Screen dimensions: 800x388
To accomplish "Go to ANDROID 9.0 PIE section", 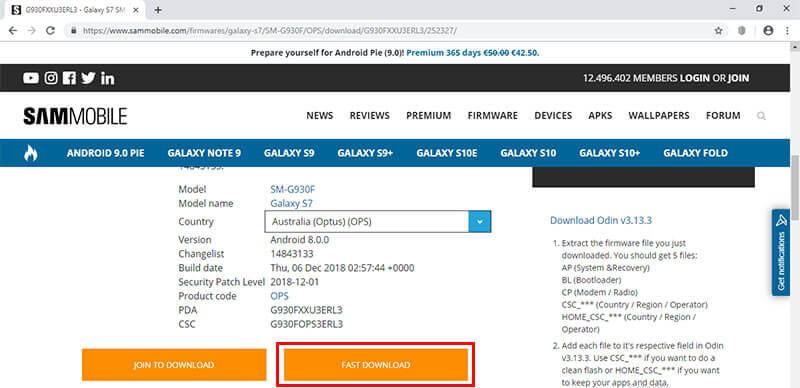I will [106, 153].
